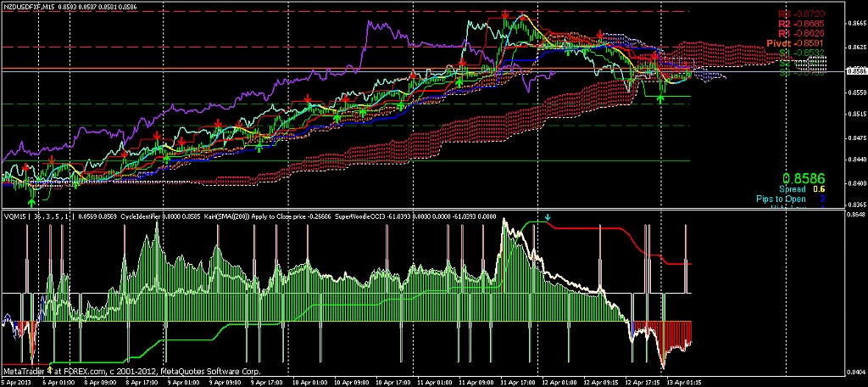This screenshot has height=387, width=868.
Task: Click the red sell arrow at the chart's highest peak
Action: pos(505,14)
